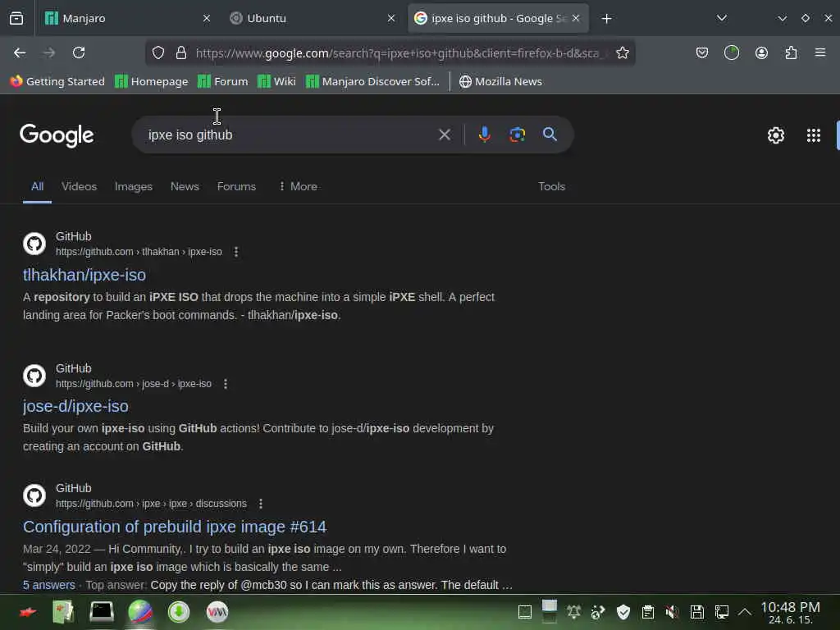Image resolution: width=840 pixels, height=630 pixels.
Task: Open the 5 answers link
Action: 48,585
